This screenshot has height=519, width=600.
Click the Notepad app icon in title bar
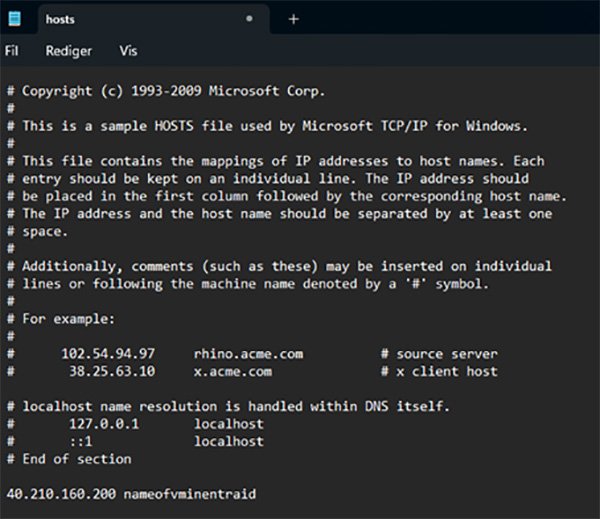coord(14,19)
